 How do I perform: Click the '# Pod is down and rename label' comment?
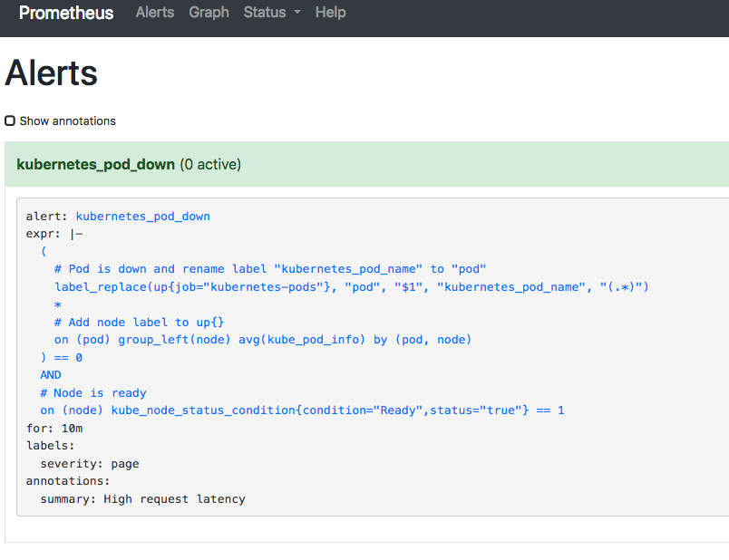(x=270, y=269)
